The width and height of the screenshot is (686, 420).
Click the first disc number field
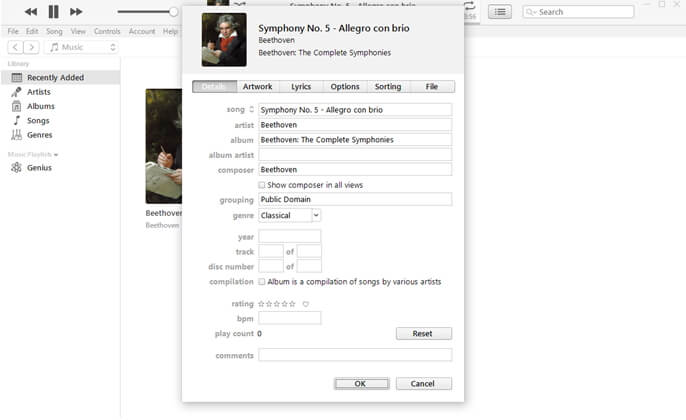tap(271, 266)
